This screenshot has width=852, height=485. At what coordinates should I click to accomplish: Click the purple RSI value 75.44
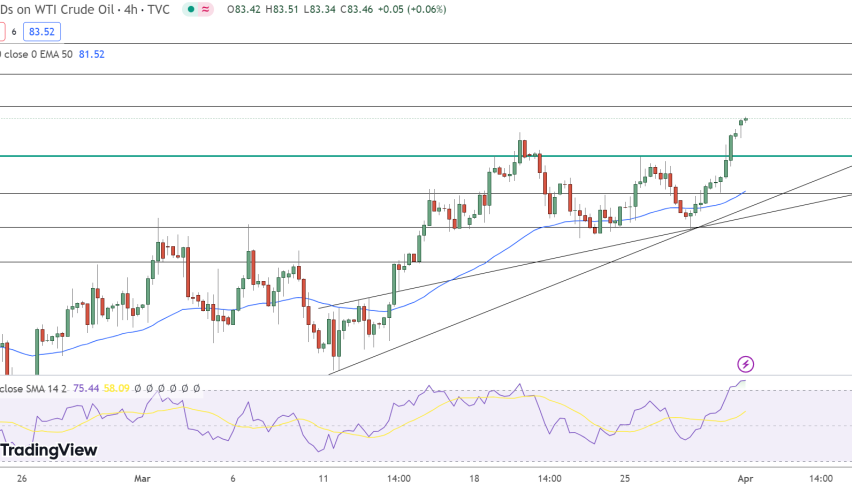pos(86,388)
